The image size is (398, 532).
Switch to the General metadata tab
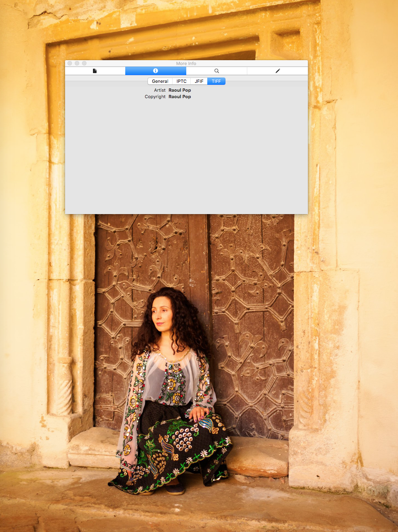click(x=160, y=81)
